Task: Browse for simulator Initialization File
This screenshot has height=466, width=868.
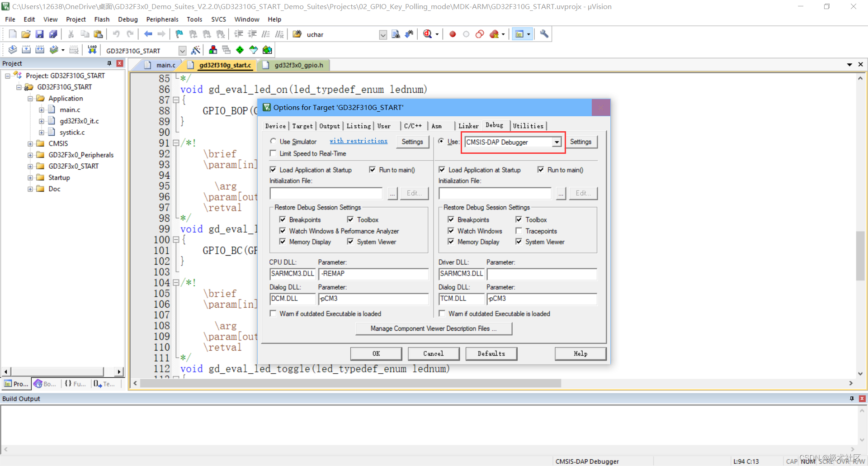Action: [x=392, y=193]
